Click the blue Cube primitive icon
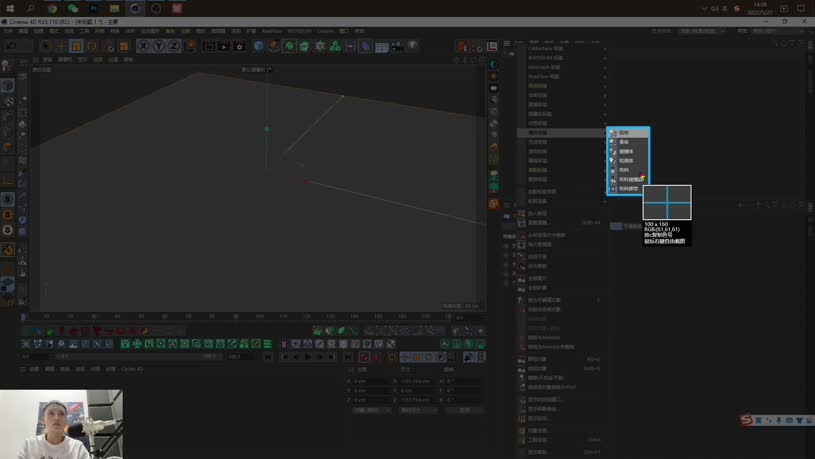 pyautogui.click(x=258, y=46)
